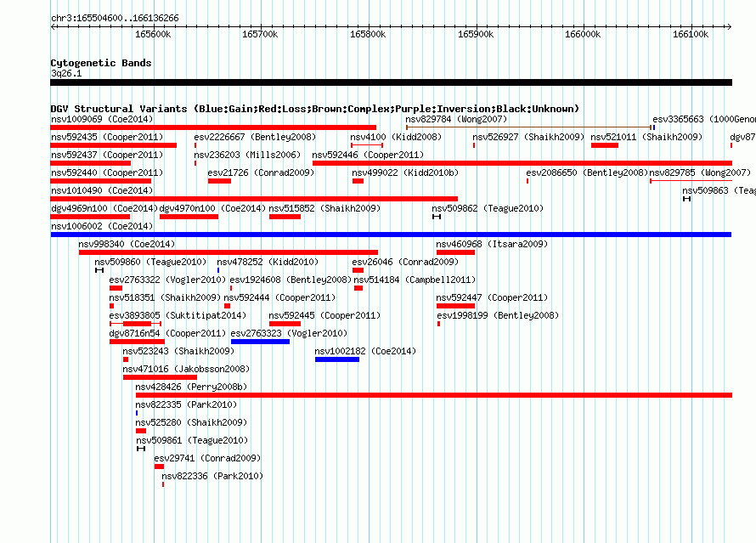Open esv21726 (Conrad2009) variant

261,173
